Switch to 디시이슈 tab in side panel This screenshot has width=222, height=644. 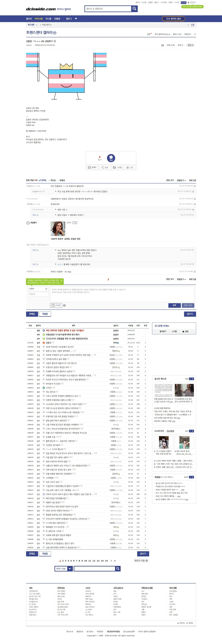pyautogui.click(x=170, y=431)
